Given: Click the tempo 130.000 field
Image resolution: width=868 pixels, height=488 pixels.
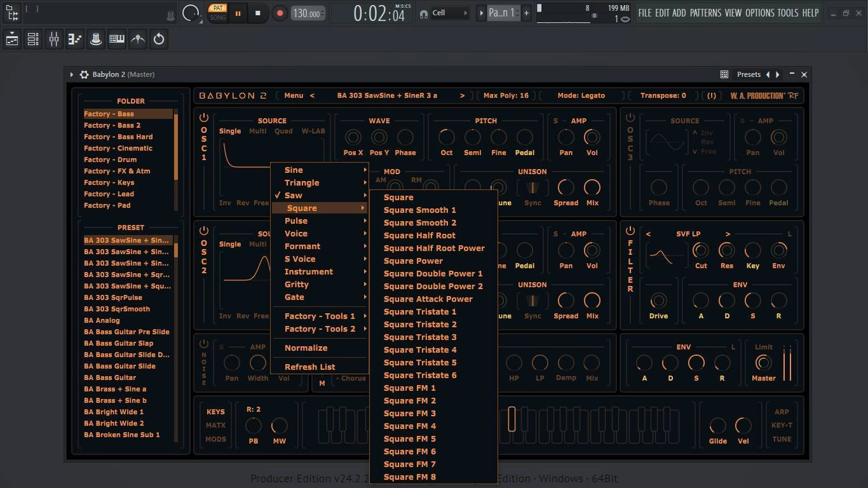Looking at the screenshot, I should [308, 13].
